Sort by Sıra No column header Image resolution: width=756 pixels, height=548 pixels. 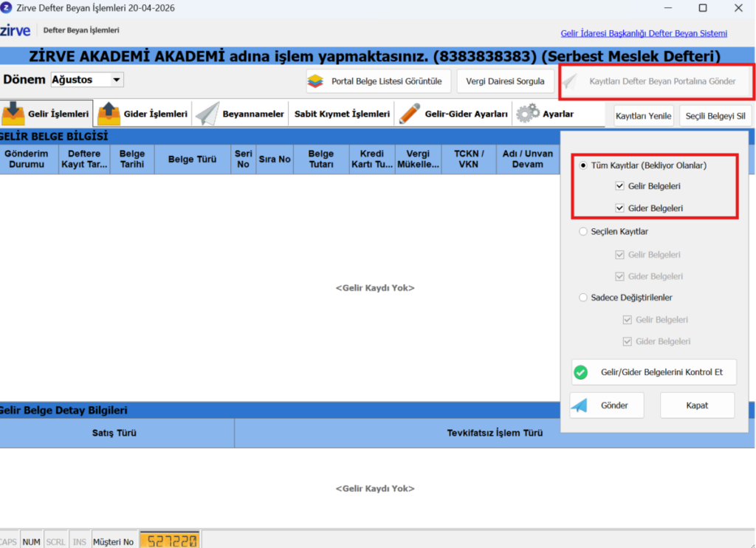click(275, 160)
